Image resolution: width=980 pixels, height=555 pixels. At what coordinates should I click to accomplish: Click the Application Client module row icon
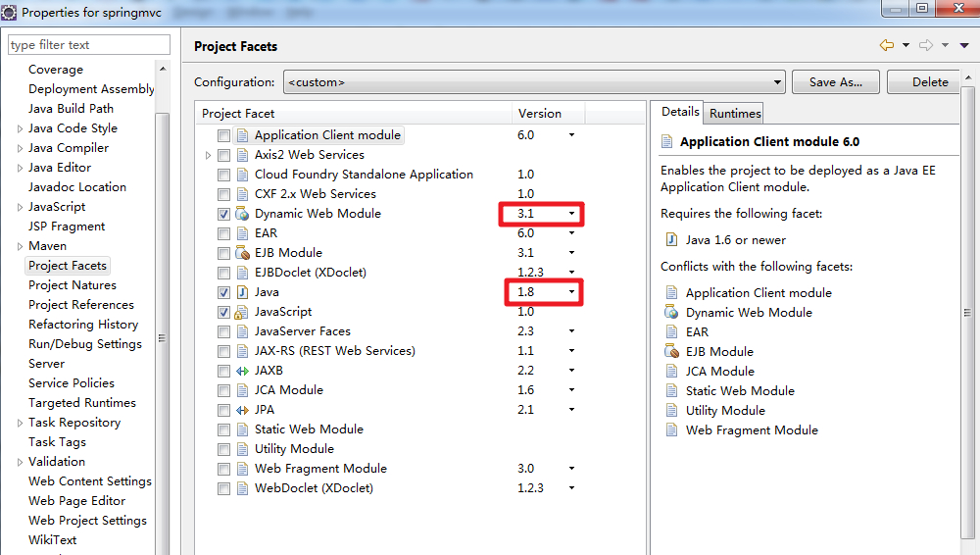(x=242, y=135)
